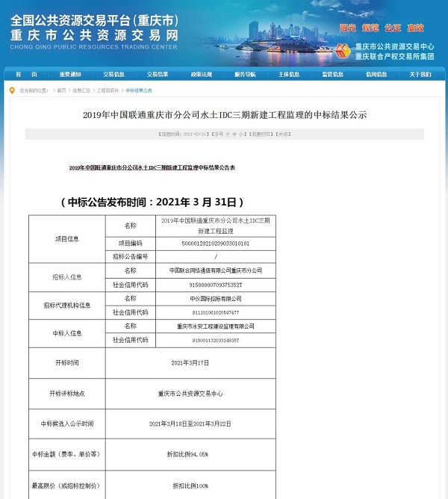Click the 招标代理机构信息 row header
Viewport: 448px width, 499px height.
[x=66, y=306]
